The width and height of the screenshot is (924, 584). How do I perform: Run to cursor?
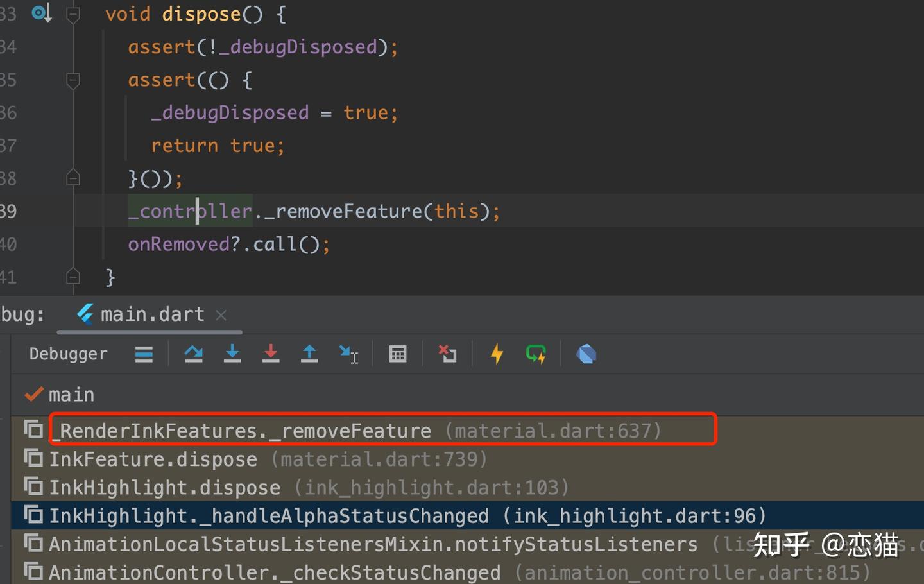(348, 354)
